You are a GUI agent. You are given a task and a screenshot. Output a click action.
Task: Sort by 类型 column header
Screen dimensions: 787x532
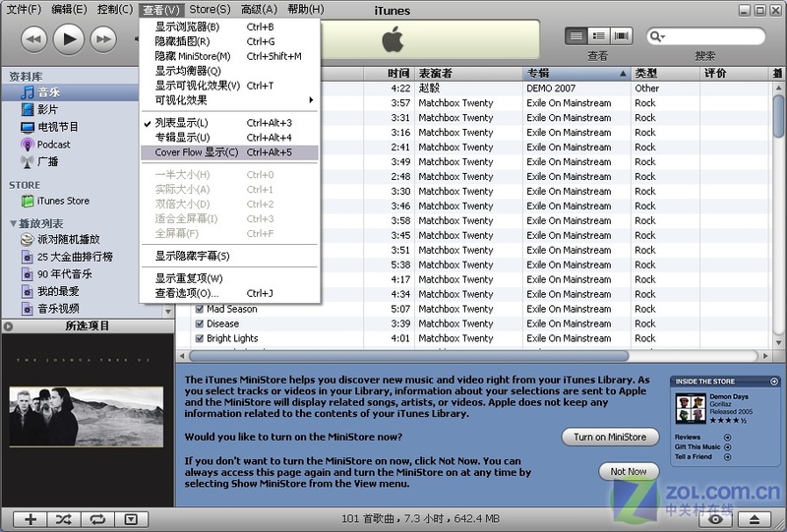click(x=665, y=74)
